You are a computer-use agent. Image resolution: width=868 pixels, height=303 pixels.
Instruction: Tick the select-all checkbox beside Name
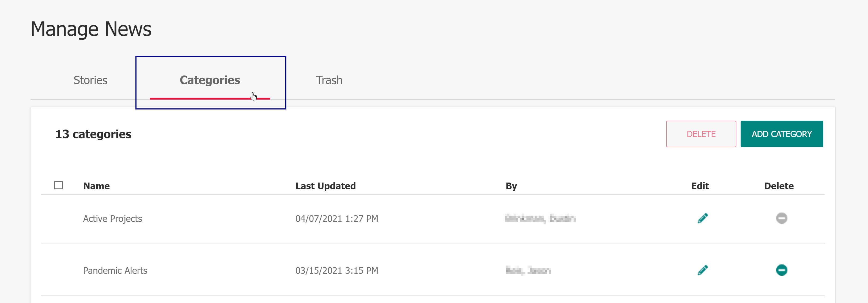58,185
